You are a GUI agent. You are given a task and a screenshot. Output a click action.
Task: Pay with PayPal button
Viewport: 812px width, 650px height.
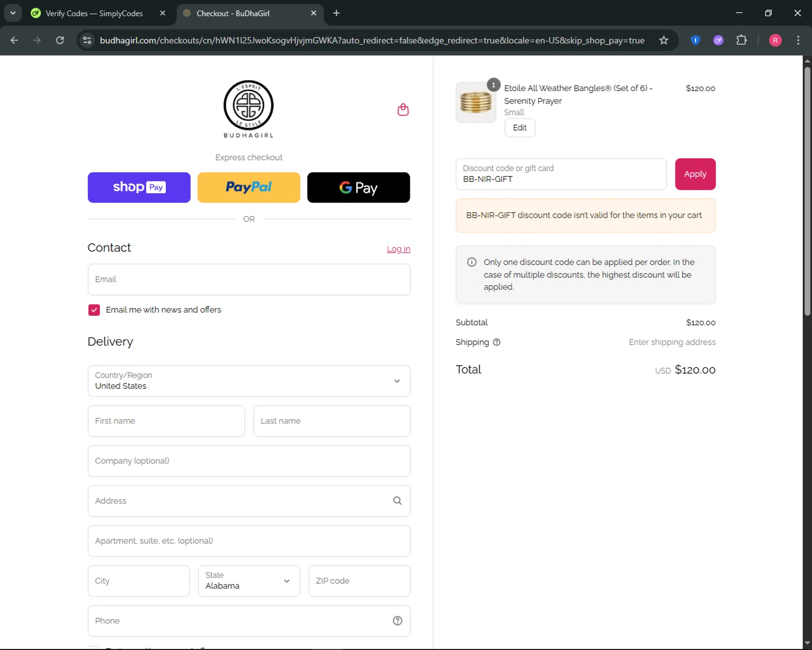pyautogui.click(x=249, y=187)
